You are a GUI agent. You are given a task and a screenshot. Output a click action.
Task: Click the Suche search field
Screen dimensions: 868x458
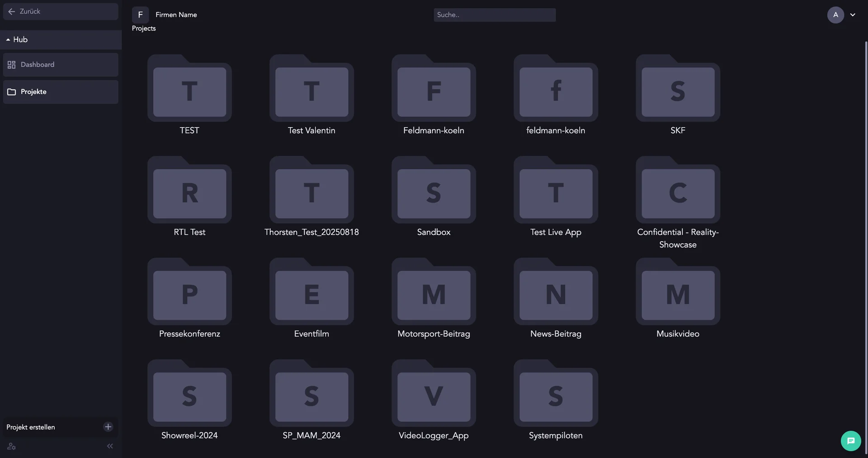click(x=495, y=15)
